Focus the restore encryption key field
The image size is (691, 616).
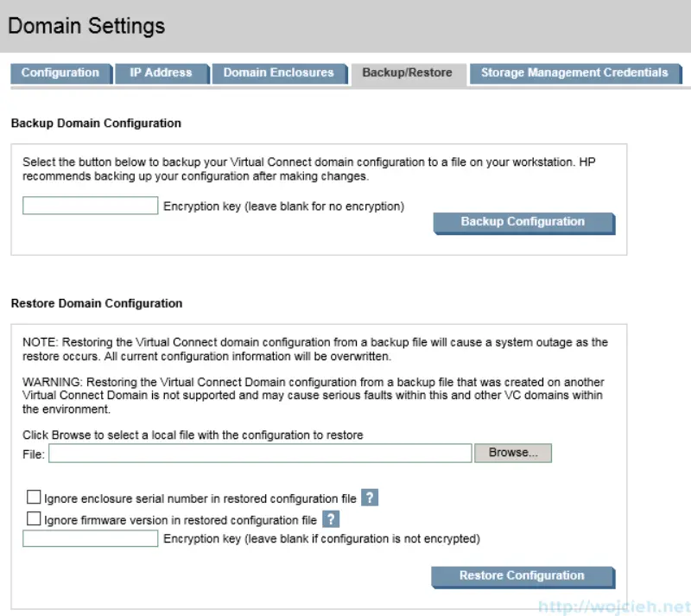click(x=90, y=538)
